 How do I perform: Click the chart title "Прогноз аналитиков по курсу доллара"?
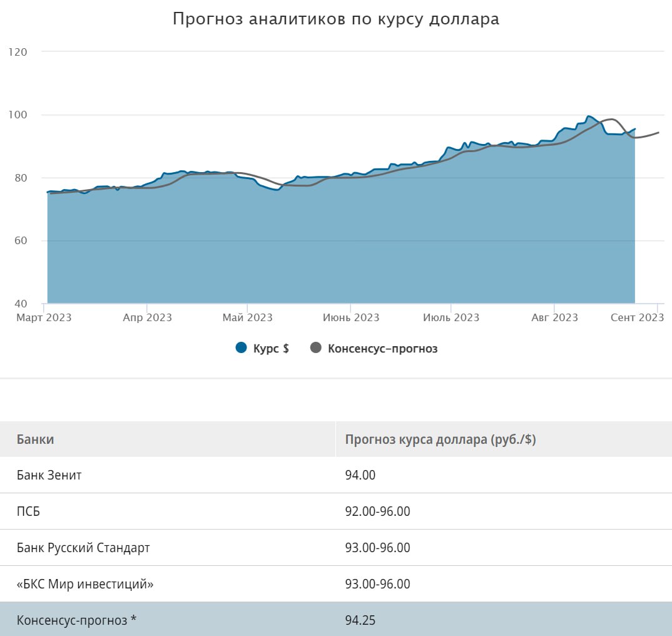coord(335,19)
